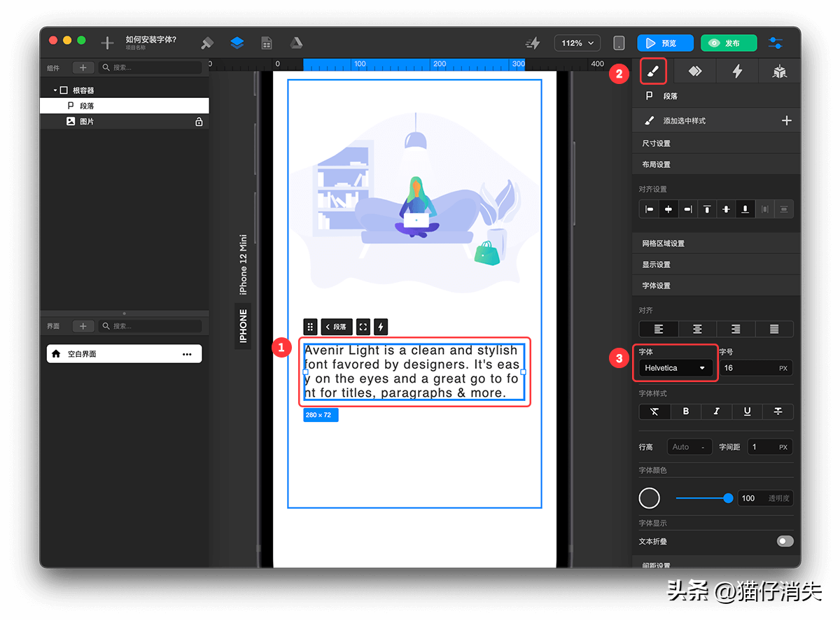Switch to the lightning interactions tab

(737, 71)
